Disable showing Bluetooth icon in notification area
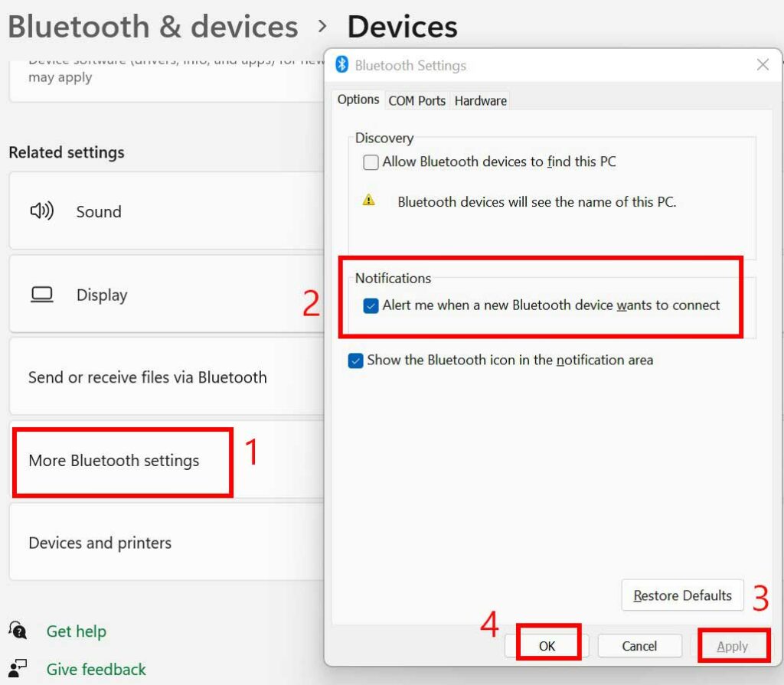Screen dimensions: 784x685 [x=355, y=360]
